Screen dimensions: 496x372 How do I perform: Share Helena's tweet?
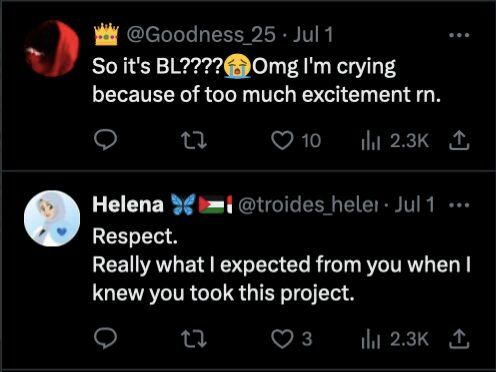pyautogui.click(x=459, y=339)
